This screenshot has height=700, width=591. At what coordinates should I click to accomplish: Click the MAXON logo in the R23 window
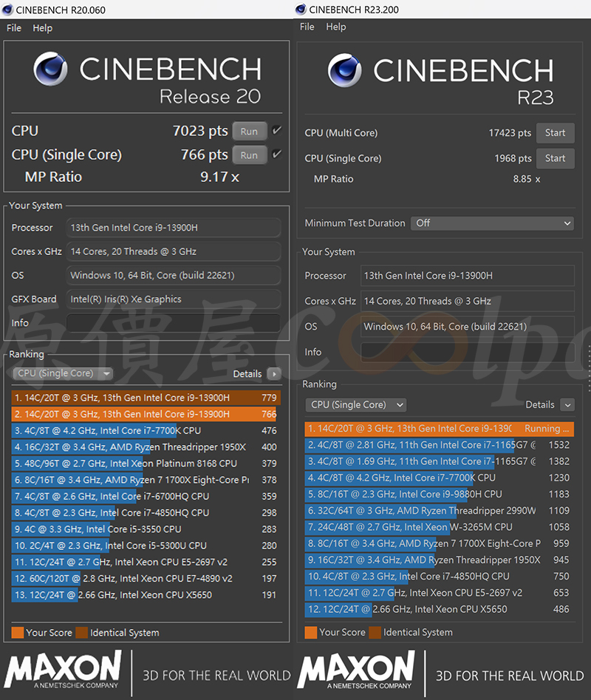(356, 669)
